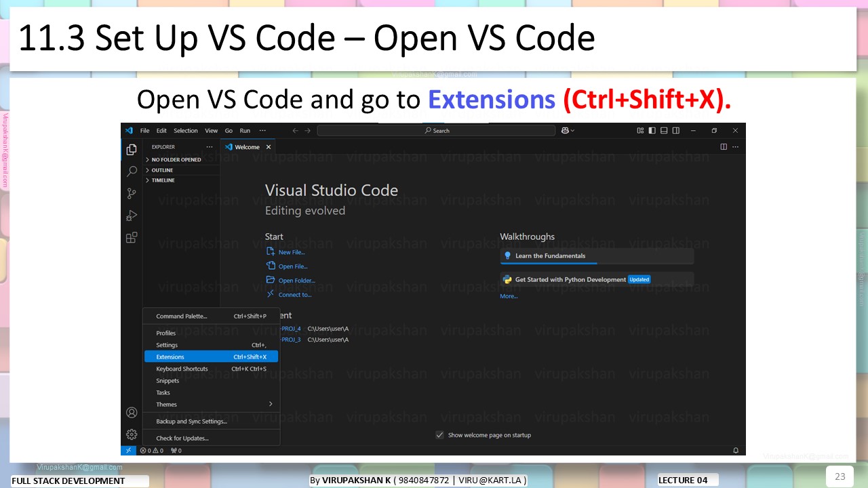This screenshot has width=868, height=488.
Task: Open the View menu
Action: [x=212, y=130]
